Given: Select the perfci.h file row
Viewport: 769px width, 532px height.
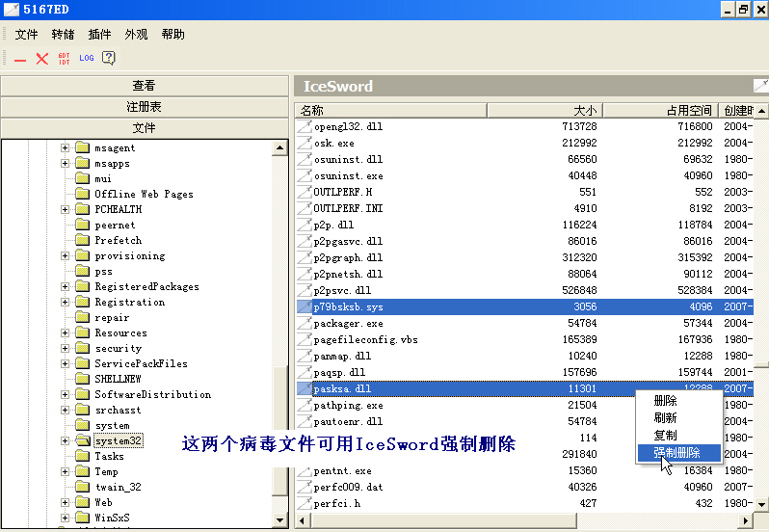Looking at the screenshot, I should pos(524,503).
